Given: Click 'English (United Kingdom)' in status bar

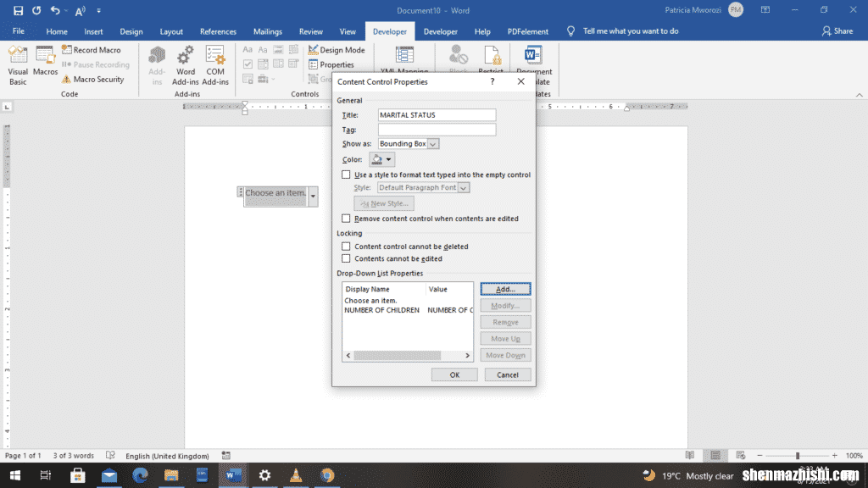Looking at the screenshot, I should coord(167,456).
